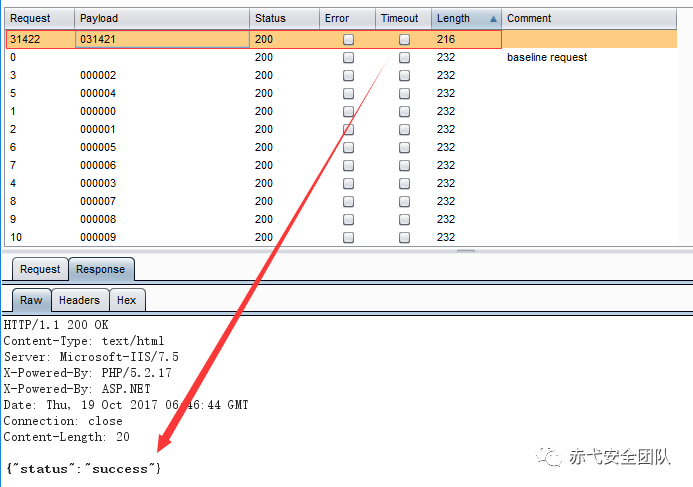
Task: Open the Headers view tab
Action: [80, 300]
